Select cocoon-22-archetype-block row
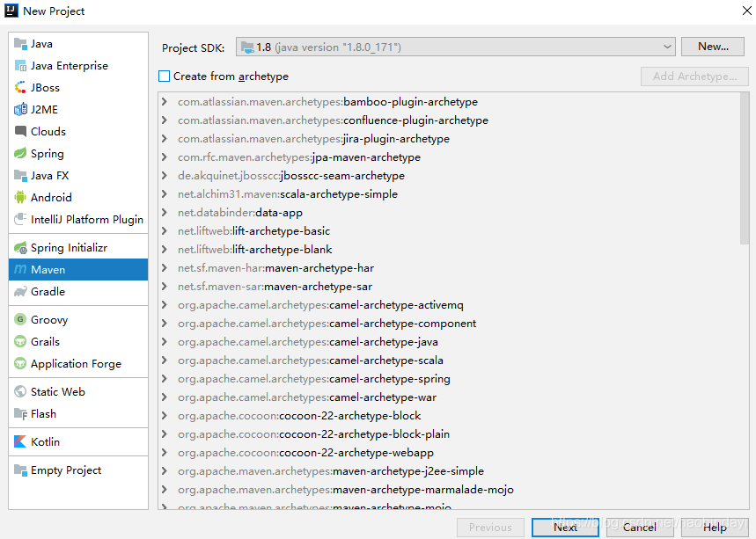The height and width of the screenshot is (539, 756). pyautogui.click(x=449, y=416)
